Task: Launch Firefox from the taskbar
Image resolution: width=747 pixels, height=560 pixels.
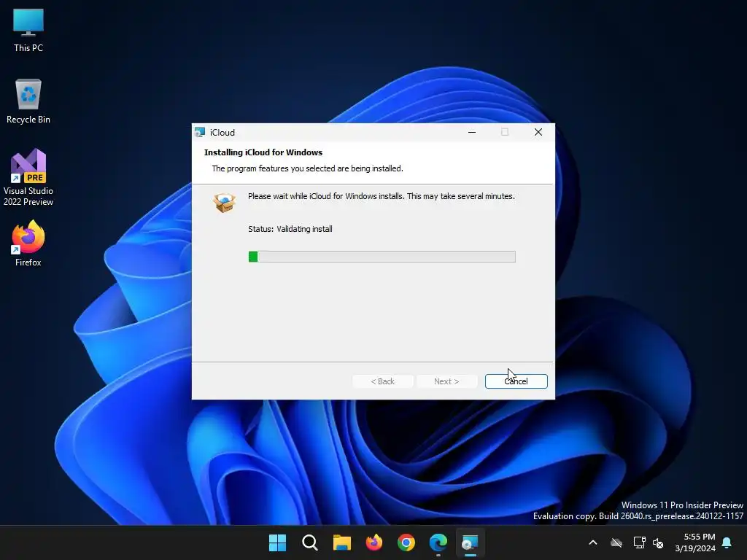Action: [x=374, y=542]
